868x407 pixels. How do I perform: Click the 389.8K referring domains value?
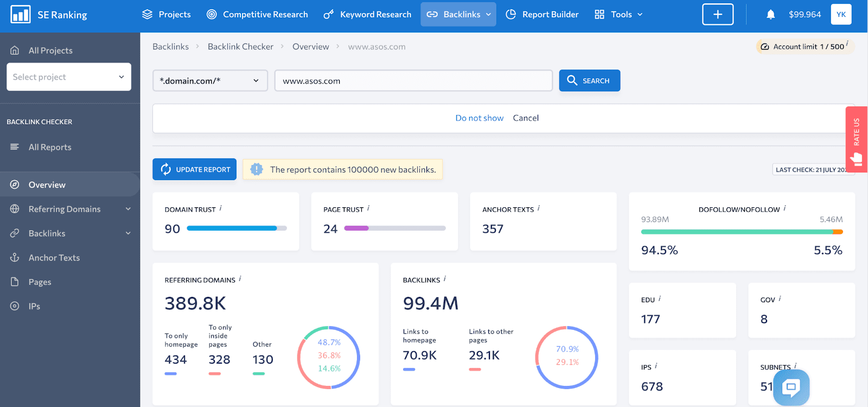click(195, 303)
